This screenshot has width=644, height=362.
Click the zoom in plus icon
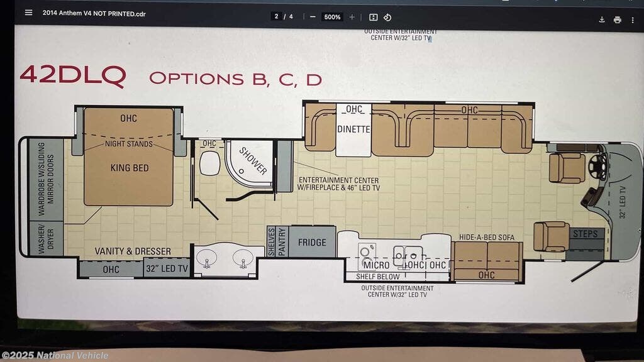(x=352, y=17)
